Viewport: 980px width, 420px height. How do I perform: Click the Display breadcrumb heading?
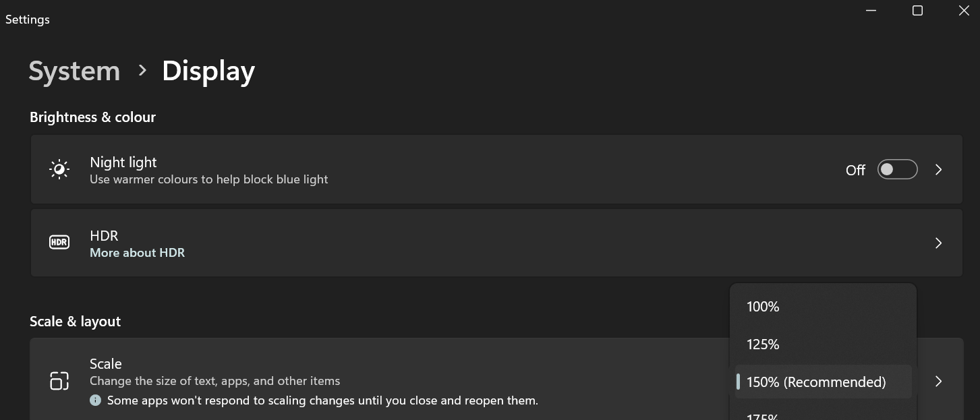click(x=208, y=71)
